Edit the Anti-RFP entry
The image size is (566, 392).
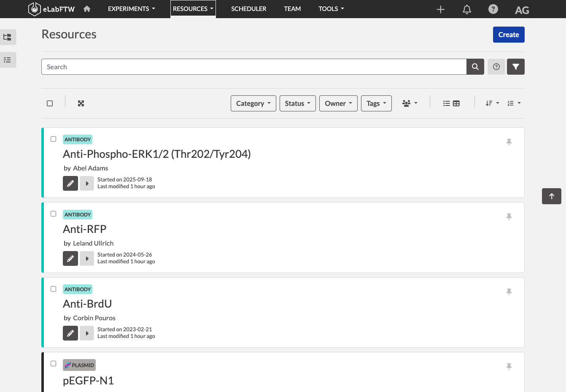tap(70, 259)
